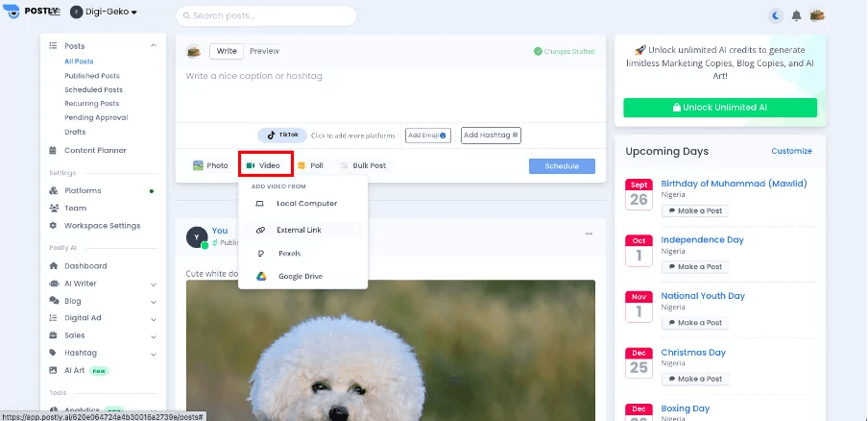Click the caption text area
The width and height of the screenshot is (868, 421).
point(390,94)
